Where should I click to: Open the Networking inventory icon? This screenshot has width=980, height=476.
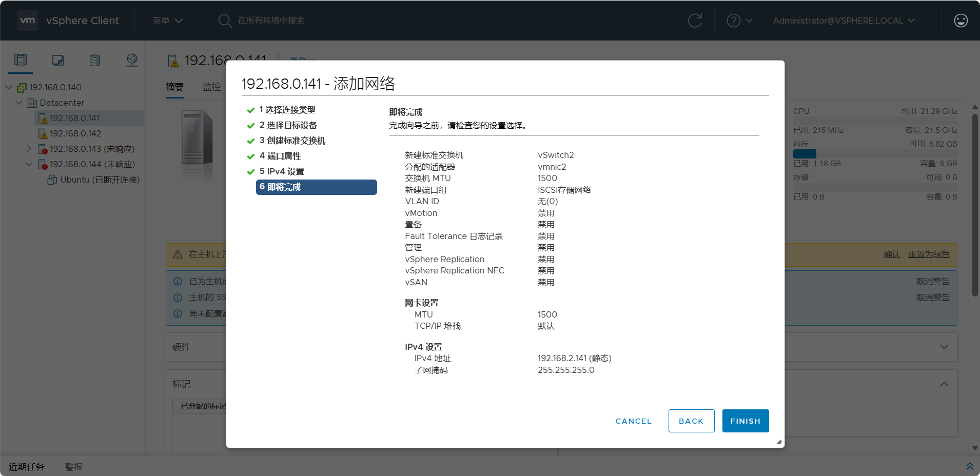[x=132, y=61]
